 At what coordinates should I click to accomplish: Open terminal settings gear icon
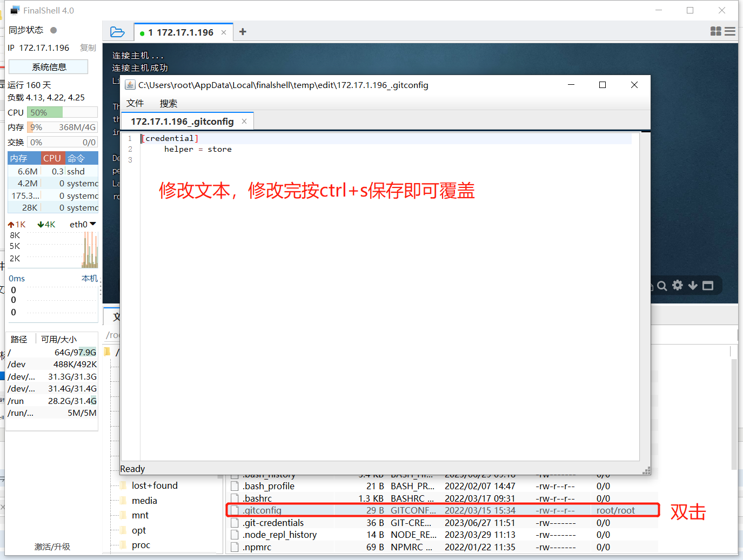pos(678,285)
